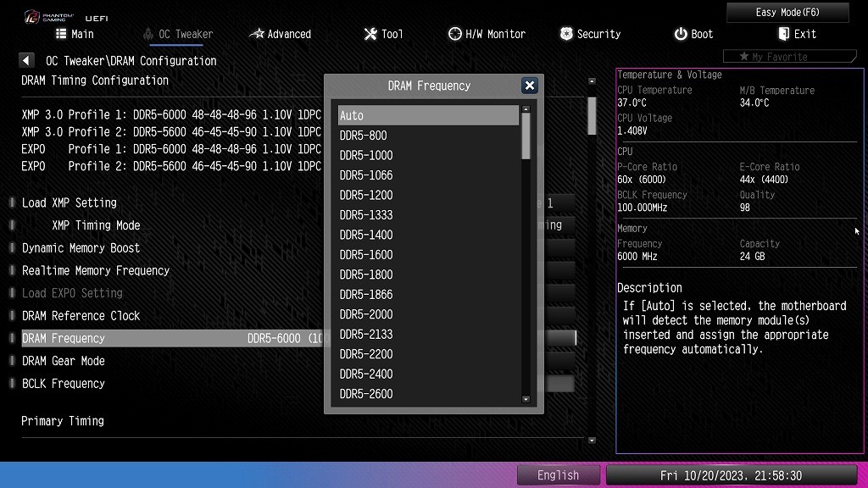Go to the H/W Monitor tab
The width and height of the screenshot is (868, 488).
[487, 34]
